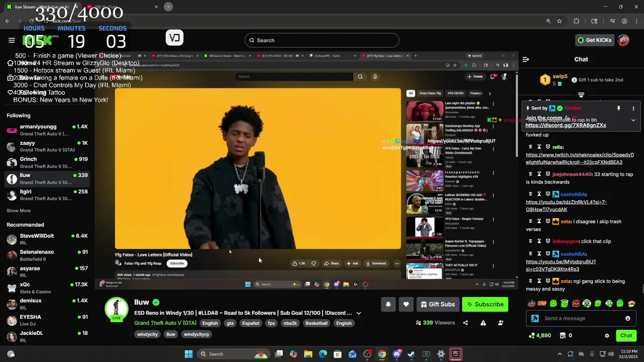Open the hamburger sidebar menu
The image size is (644, 362).
click(x=12, y=40)
